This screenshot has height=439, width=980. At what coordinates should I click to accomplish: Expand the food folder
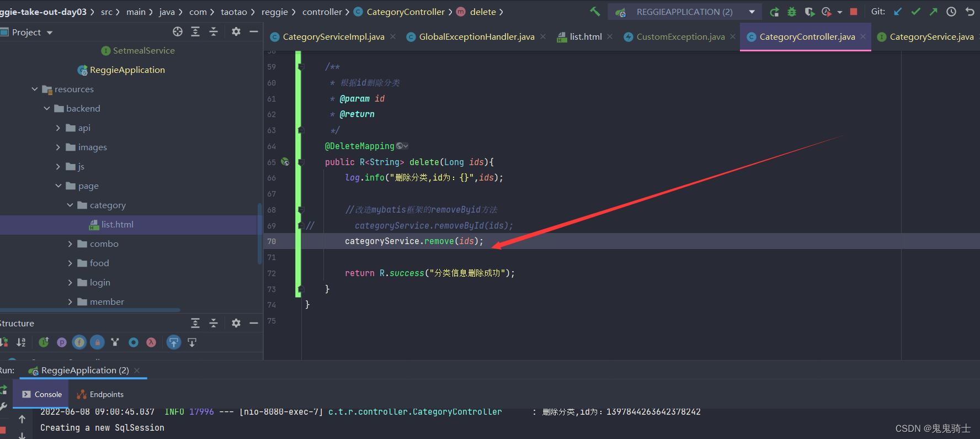point(70,263)
